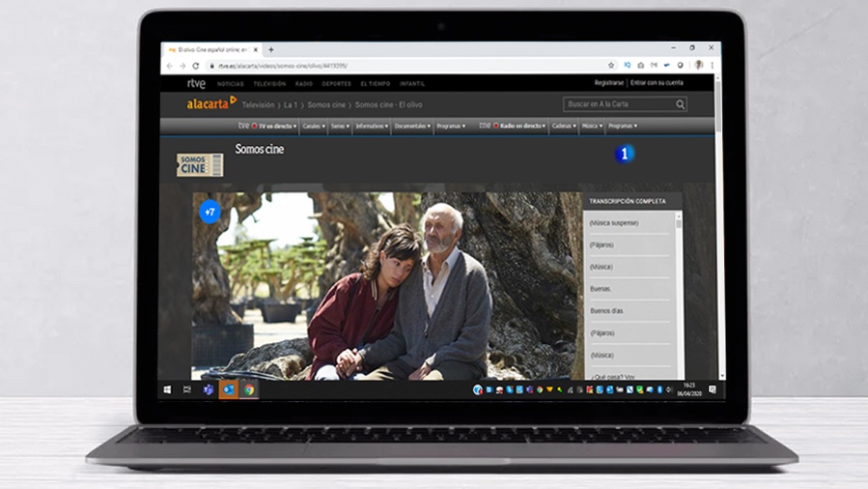Click the Somos cine - El olivo breadcrumb
The height and width of the screenshot is (489, 868).
(388, 104)
